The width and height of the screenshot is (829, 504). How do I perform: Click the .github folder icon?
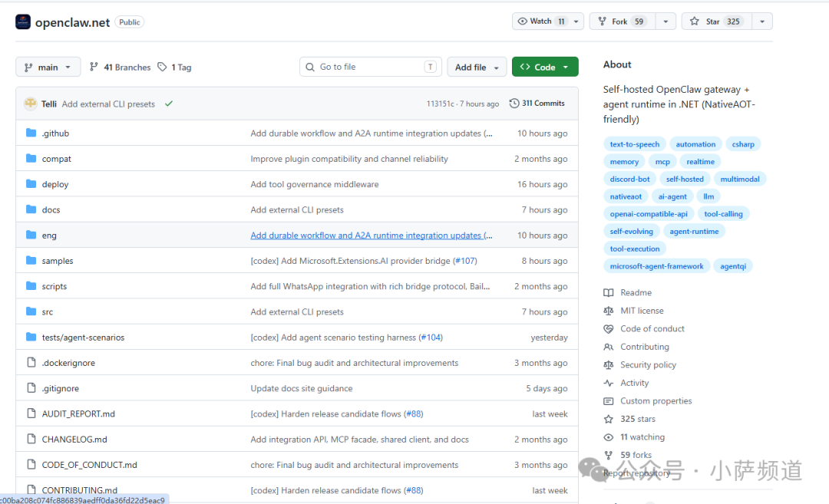31,133
